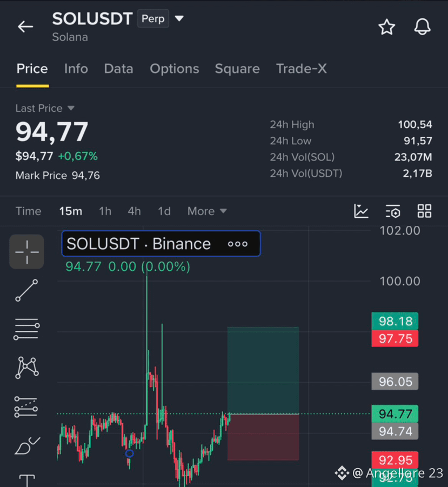Click the 98.18 green price label
This screenshot has width=448, height=487.
coord(395,321)
